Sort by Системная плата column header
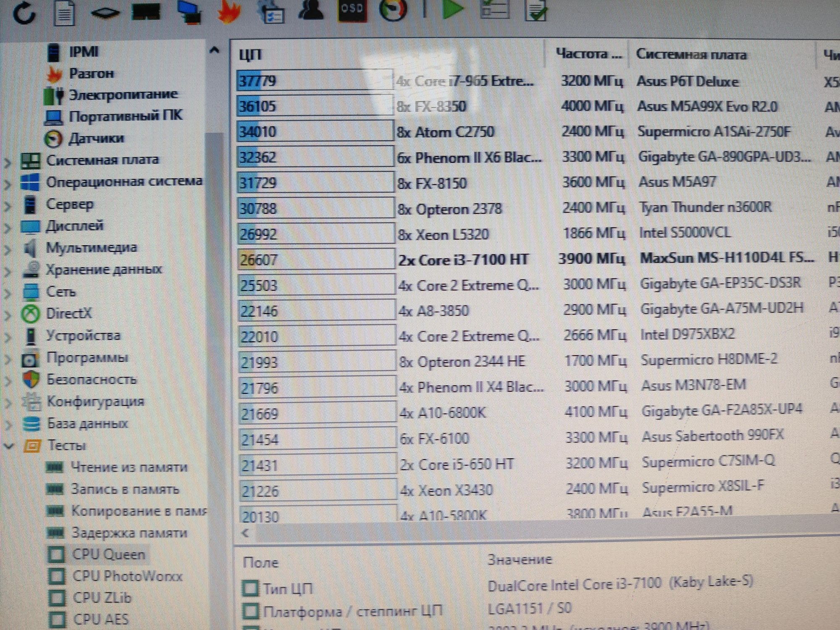This screenshot has width=840, height=630. pyautogui.click(x=691, y=54)
